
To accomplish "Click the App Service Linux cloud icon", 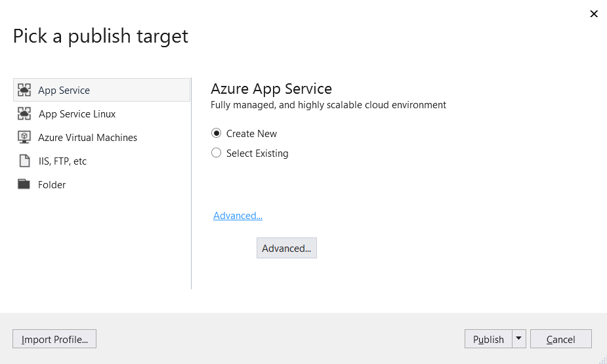I will click(x=24, y=113).
